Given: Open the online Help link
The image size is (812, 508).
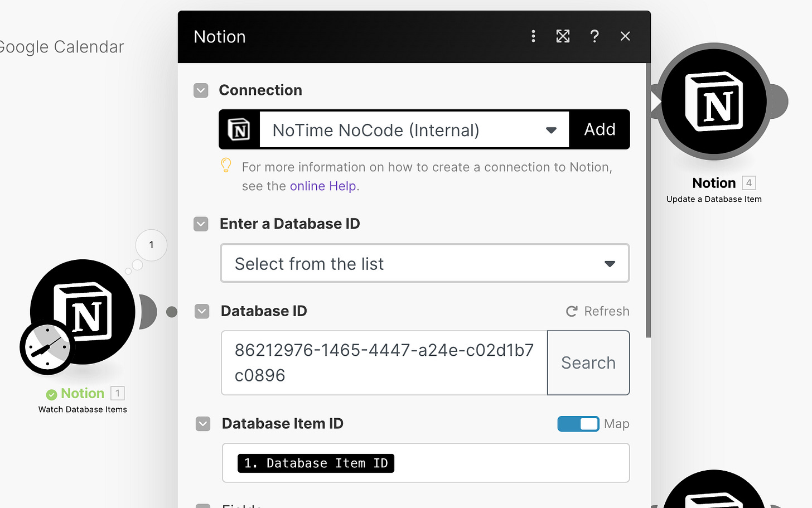Looking at the screenshot, I should [322, 186].
